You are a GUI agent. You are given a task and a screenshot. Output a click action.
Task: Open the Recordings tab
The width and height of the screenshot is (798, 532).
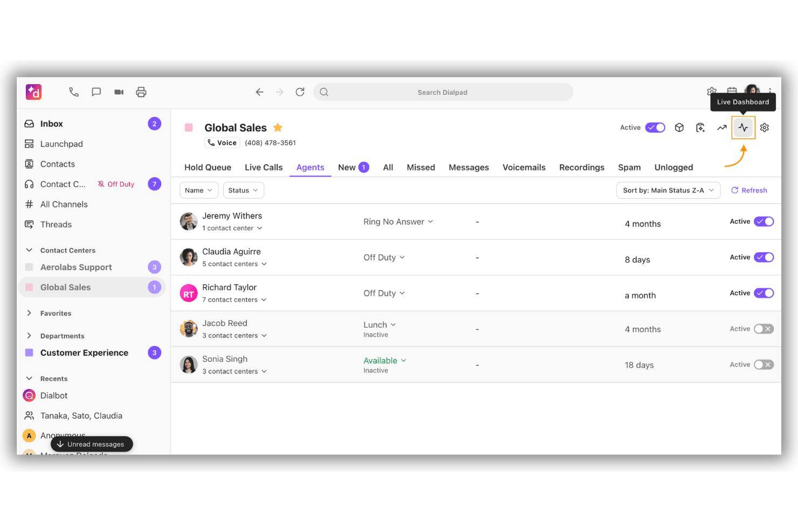[x=582, y=168]
